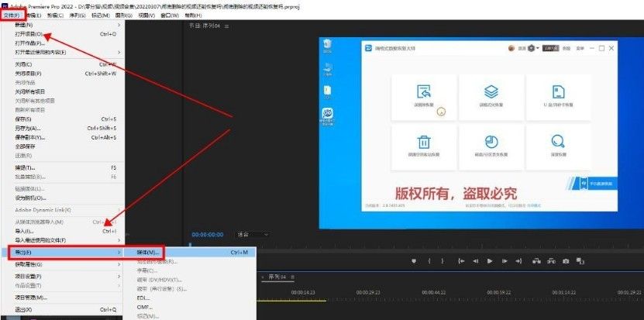Expand the Adobe Dynamic Link(K) submenu
Image resolution: width=644 pixels, height=320 pixels.
[x=64, y=210]
